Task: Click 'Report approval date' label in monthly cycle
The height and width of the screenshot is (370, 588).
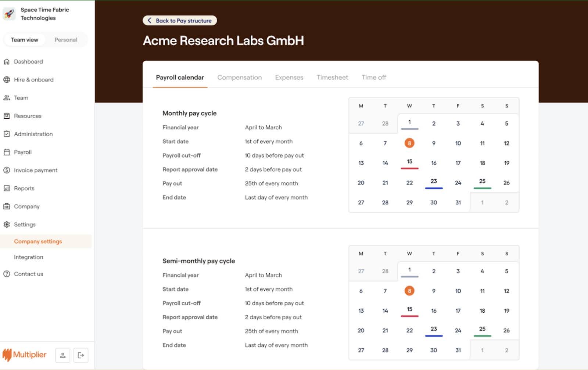Action: pos(190,169)
